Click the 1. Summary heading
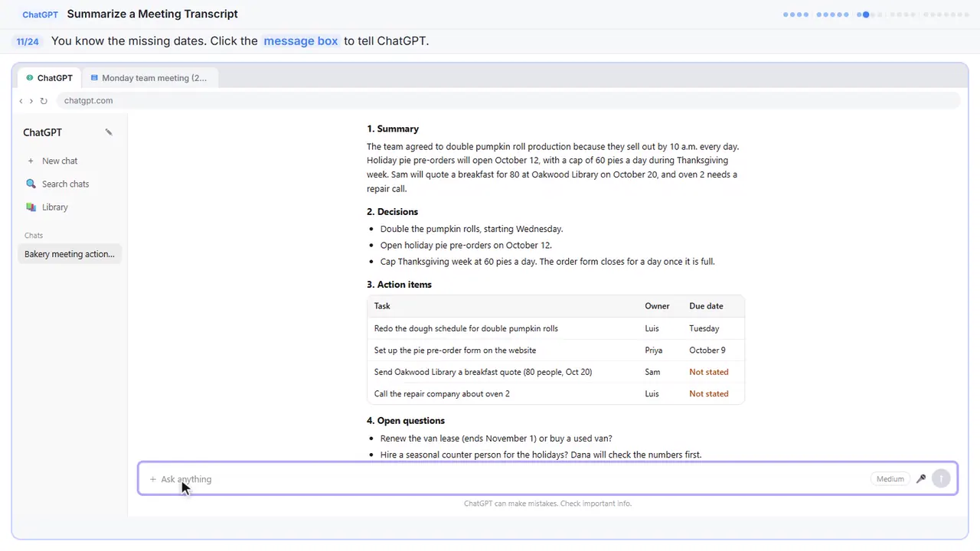Viewport: 980px width, 551px height. point(393,129)
